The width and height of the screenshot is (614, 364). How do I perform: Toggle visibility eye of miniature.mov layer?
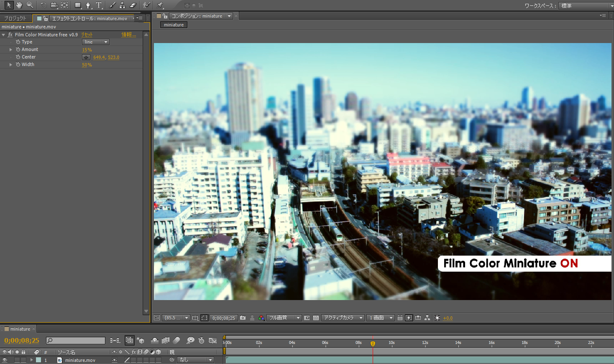pyautogui.click(x=5, y=360)
